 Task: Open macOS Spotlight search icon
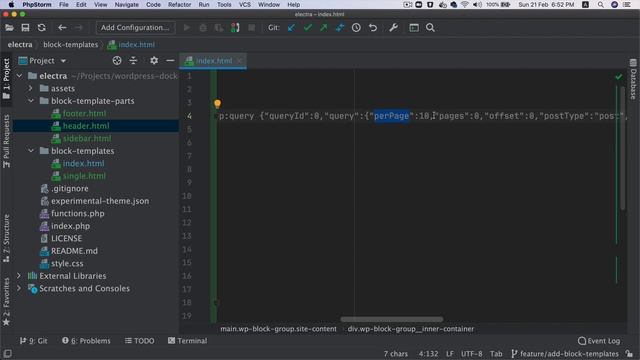601,4
